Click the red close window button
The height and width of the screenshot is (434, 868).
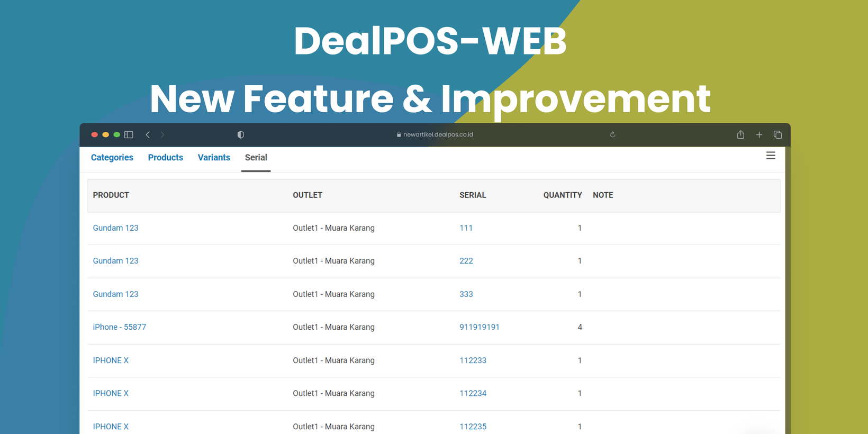tap(94, 135)
